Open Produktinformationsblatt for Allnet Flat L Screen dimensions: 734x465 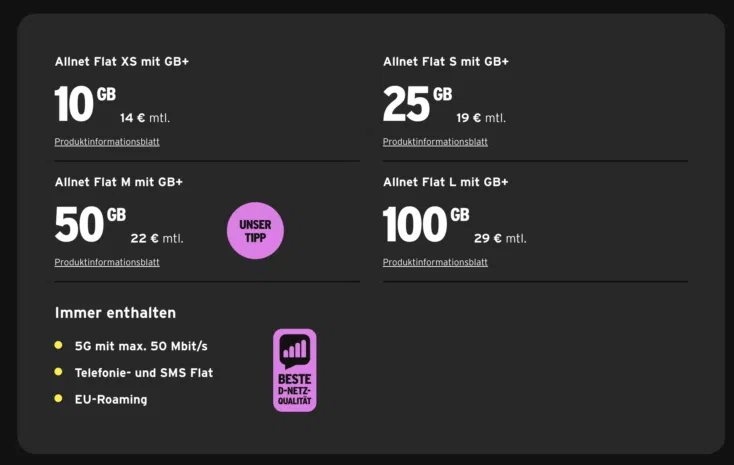click(435, 262)
